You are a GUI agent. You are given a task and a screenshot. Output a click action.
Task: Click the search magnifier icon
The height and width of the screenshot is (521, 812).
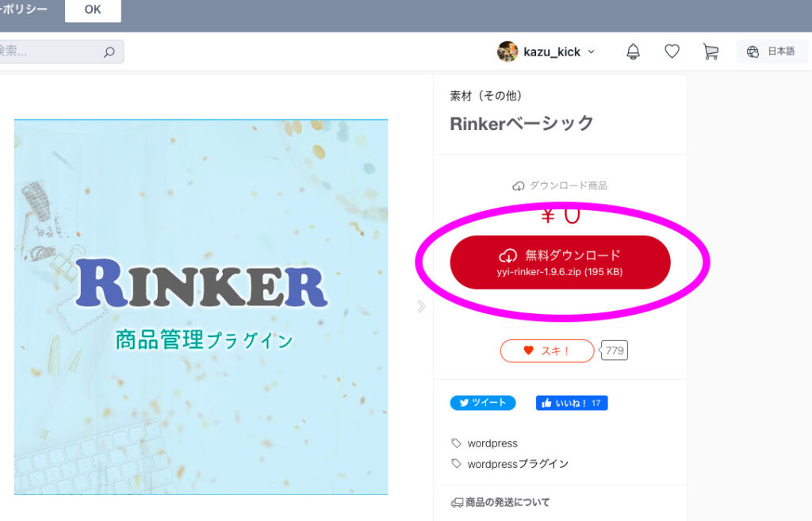[109, 52]
